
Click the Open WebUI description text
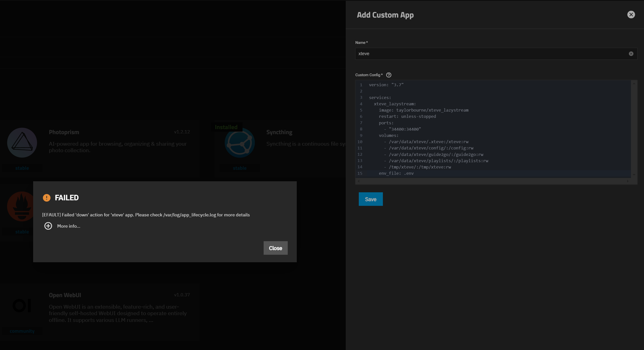(x=118, y=313)
